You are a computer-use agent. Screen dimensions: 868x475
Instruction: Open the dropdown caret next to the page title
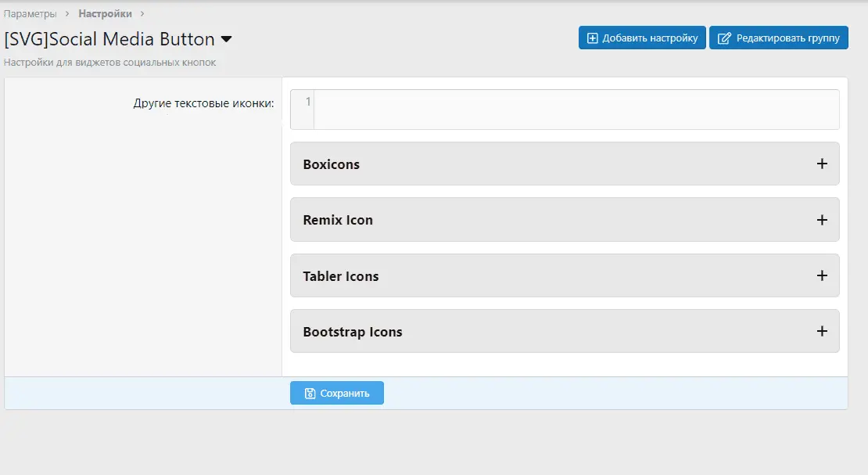tap(226, 39)
